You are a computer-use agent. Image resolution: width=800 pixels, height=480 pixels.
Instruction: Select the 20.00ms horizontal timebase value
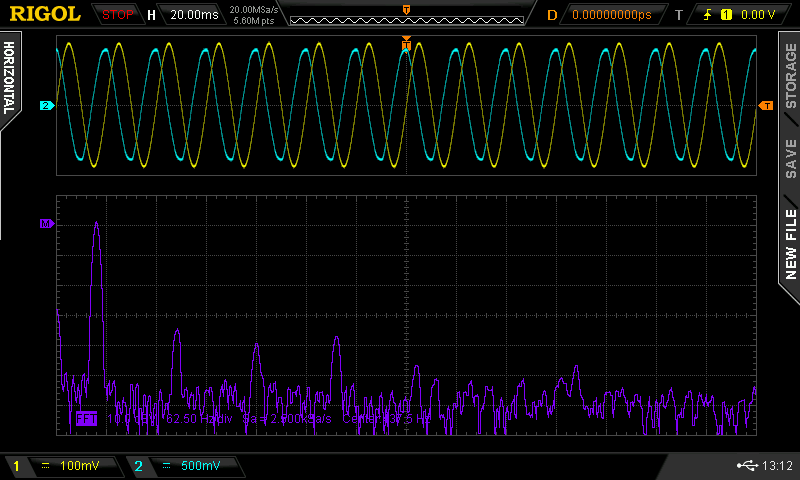(x=193, y=15)
